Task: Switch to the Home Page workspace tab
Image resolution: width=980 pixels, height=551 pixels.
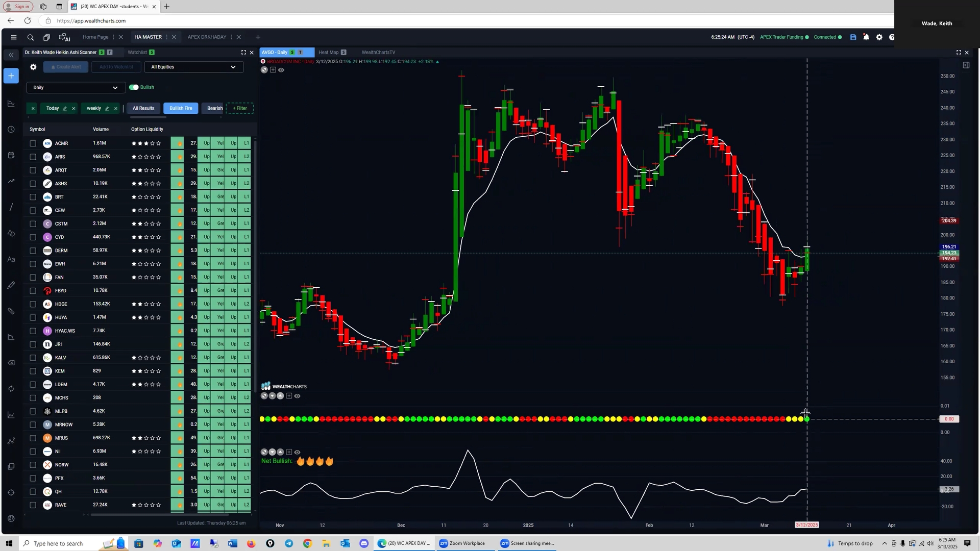Action: pyautogui.click(x=95, y=37)
